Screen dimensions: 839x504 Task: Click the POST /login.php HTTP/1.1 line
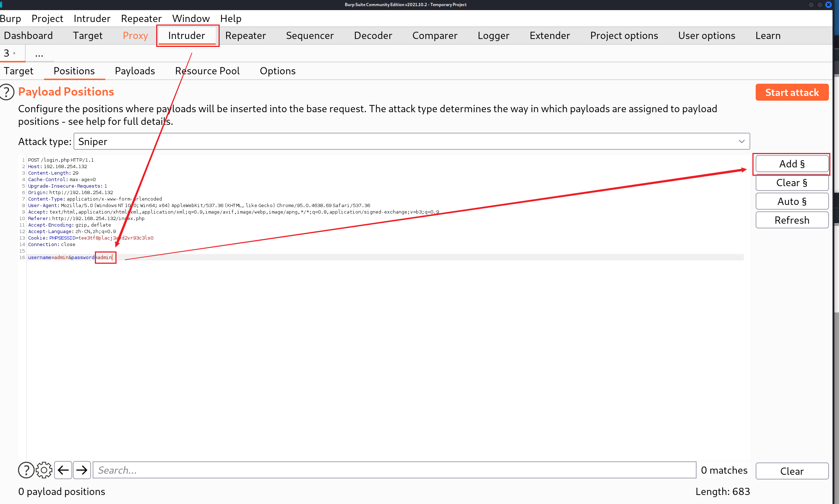coord(61,160)
